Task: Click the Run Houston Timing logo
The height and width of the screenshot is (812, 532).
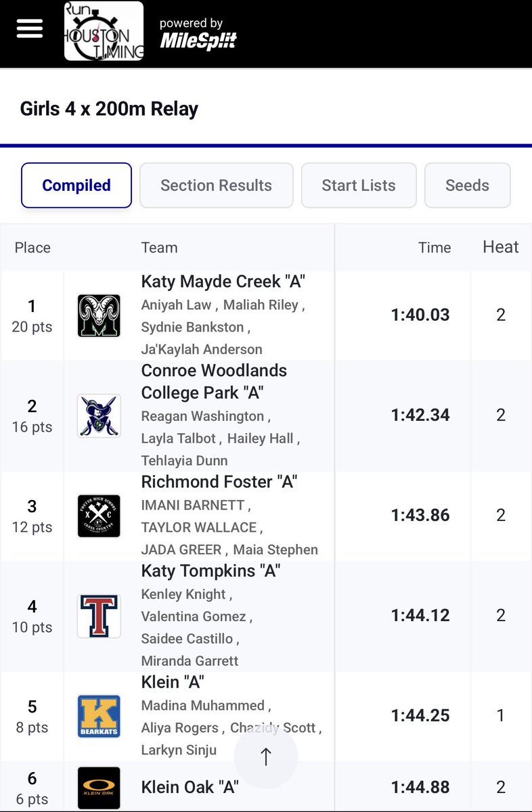Action: [104, 31]
